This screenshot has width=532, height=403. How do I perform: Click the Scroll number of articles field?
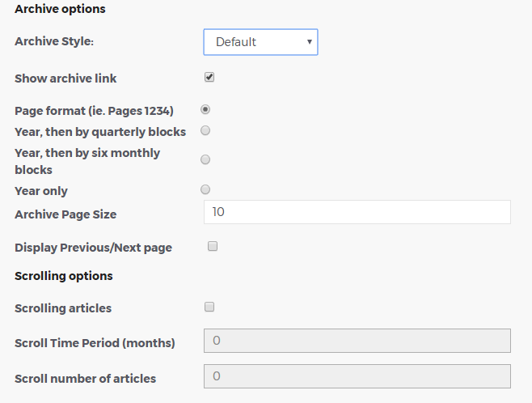coord(357,376)
